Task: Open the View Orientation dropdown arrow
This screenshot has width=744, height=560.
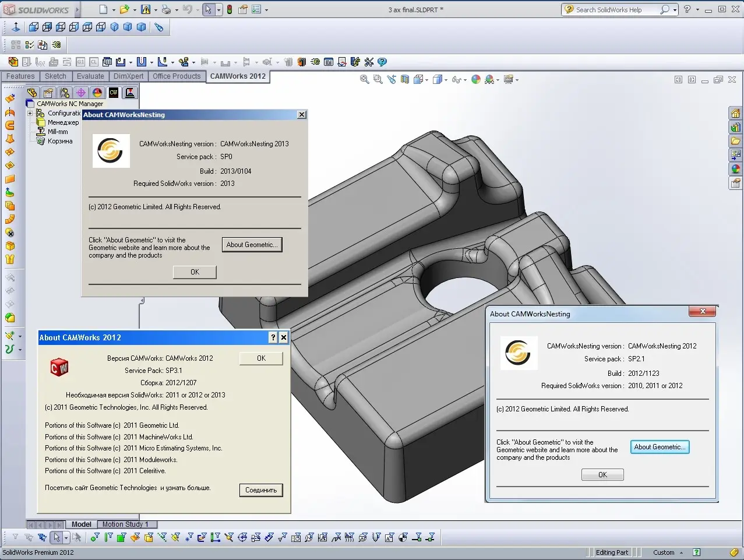Action: pos(426,80)
